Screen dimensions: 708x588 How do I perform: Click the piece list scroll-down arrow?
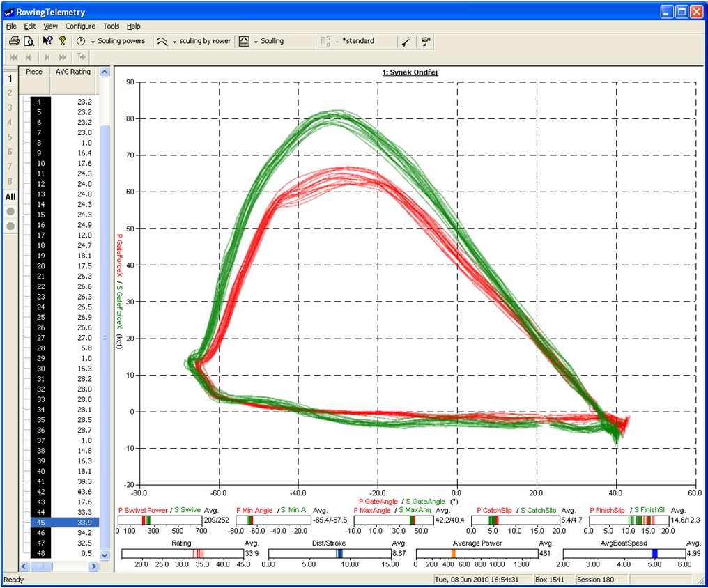[x=105, y=555]
